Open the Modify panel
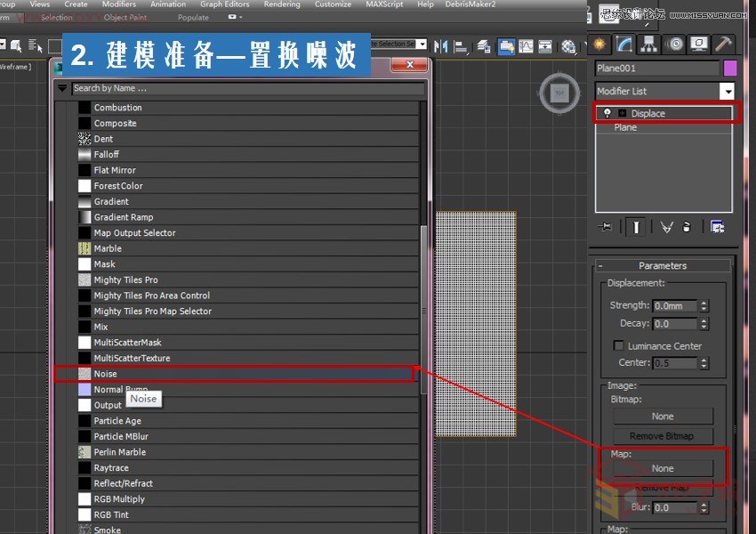The image size is (756, 534). (x=623, y=44)
